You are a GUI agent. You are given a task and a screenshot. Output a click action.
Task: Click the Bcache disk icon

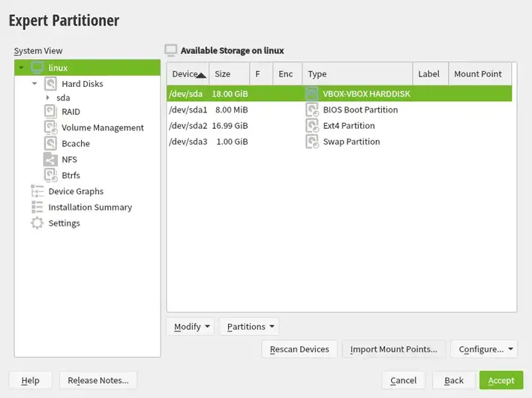click(50, 143)
